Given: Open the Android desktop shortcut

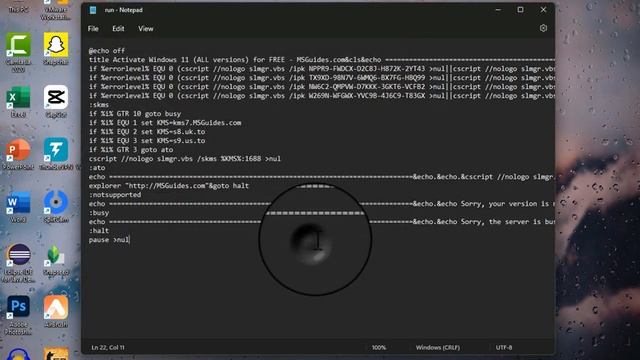Looking at the screenshot, I should pyautogui.click(x=56, y=312).
